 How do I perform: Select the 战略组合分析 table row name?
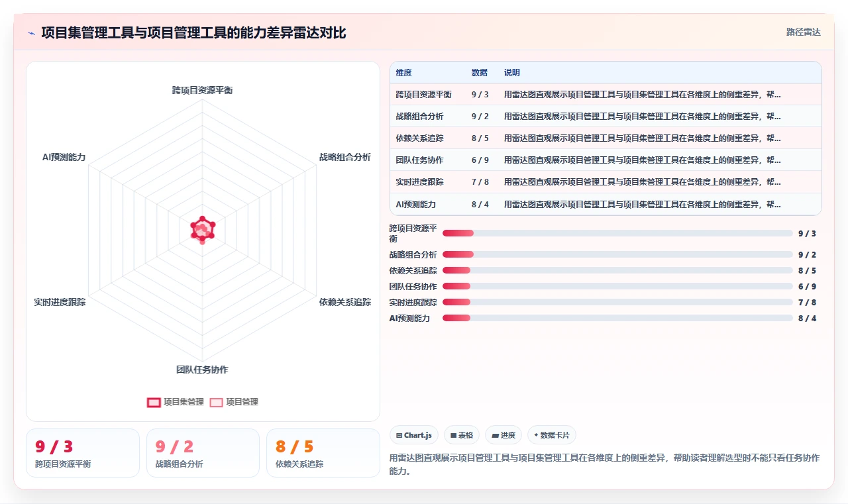pyautogui.click(x=420, y=116)
